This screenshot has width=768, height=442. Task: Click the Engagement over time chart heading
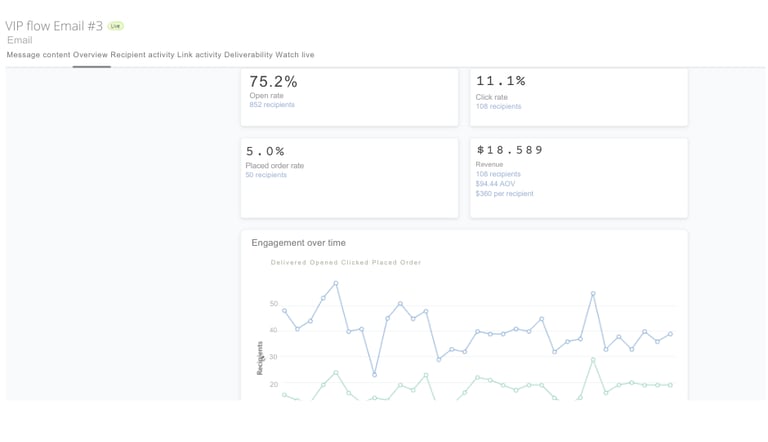pos(298,243)
